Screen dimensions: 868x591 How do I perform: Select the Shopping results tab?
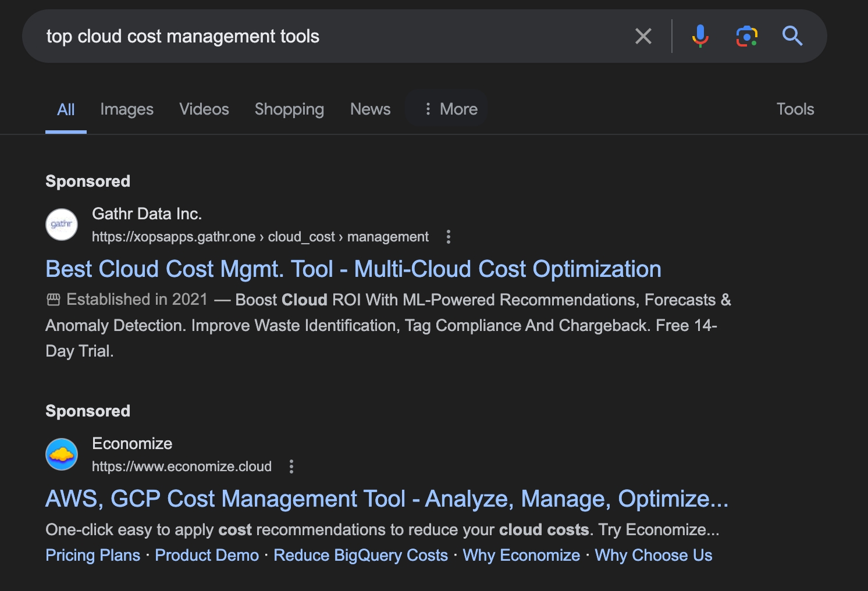289,109
